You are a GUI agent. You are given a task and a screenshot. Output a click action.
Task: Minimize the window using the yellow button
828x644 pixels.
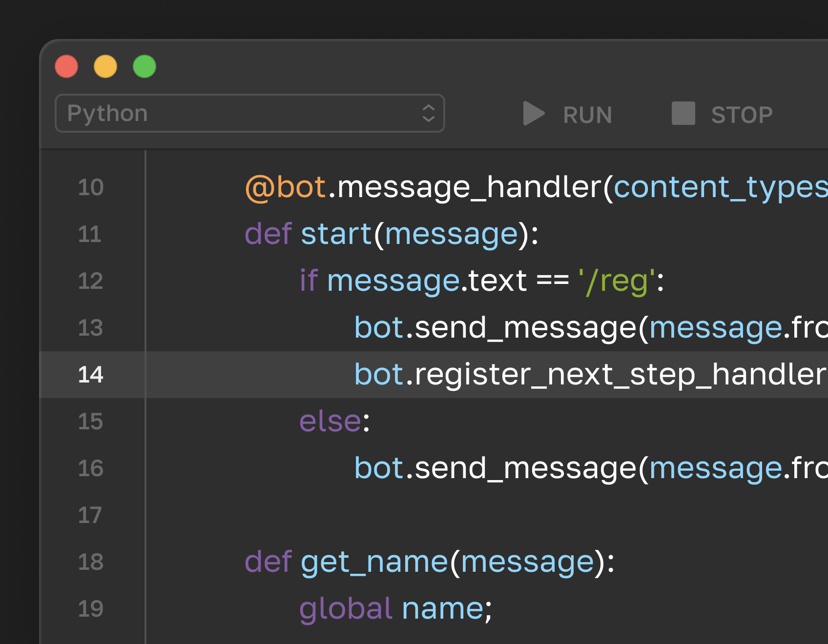pyautogui.click(x=105, y=67)
